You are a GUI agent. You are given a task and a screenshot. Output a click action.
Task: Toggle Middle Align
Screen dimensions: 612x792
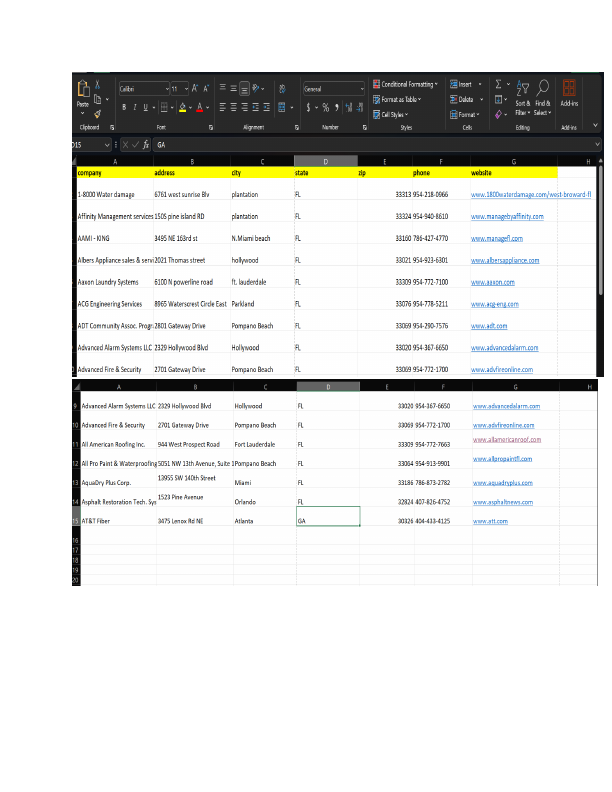pos(234,88)
